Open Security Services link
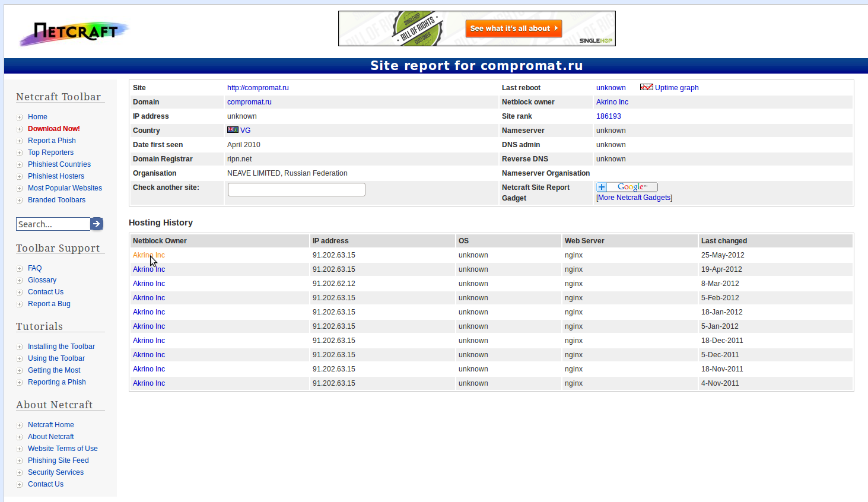 coord(56,472)
